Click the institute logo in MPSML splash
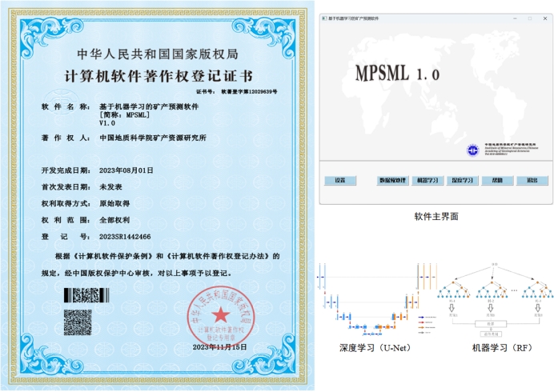 point(472,150)
